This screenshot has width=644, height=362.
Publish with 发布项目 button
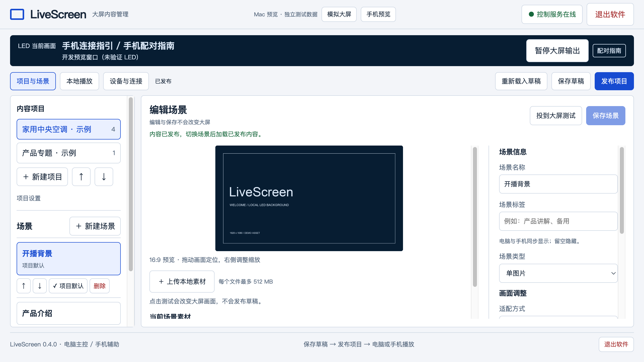(614, 81)
